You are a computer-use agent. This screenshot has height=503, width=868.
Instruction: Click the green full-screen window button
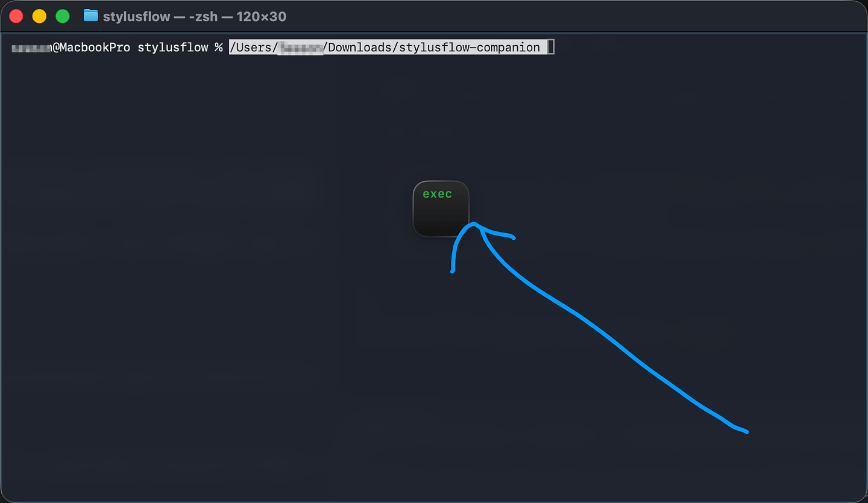(63, 16)
